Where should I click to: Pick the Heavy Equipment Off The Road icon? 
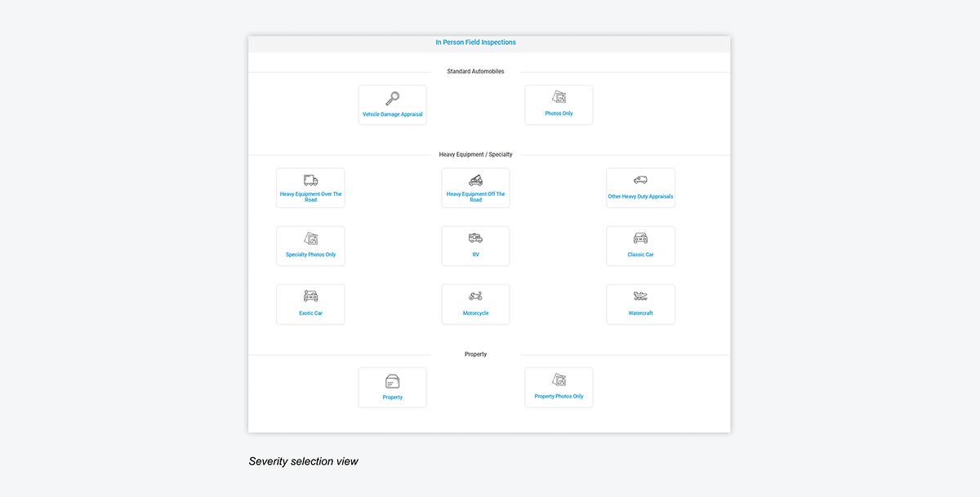475,180
